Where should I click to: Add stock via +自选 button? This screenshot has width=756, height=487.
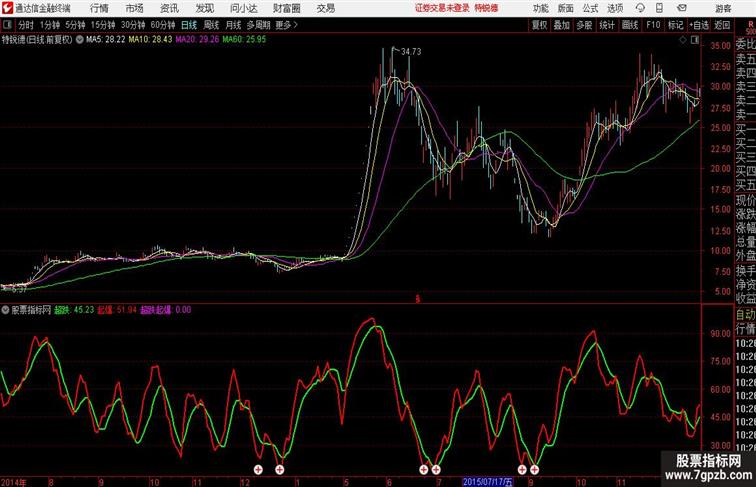pyautogui.click(x=699, y=25)
